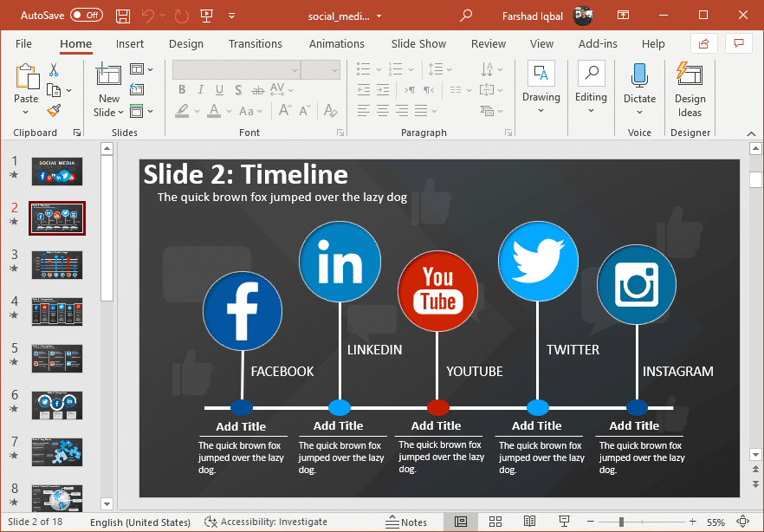Switch to the Slide Show tab
The width and height of the screenshot is (764, 532).
(418, 44)
